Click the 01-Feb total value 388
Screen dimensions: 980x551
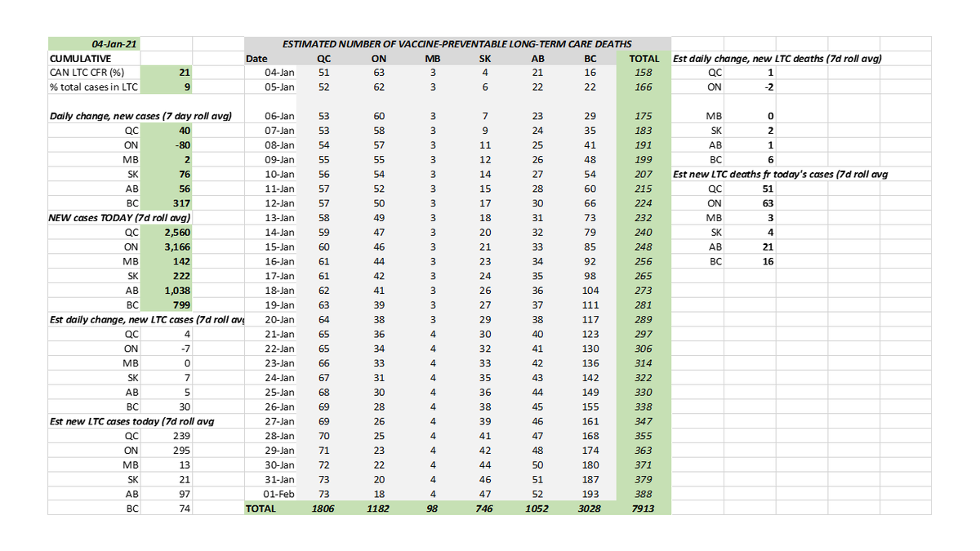(644, 495)
